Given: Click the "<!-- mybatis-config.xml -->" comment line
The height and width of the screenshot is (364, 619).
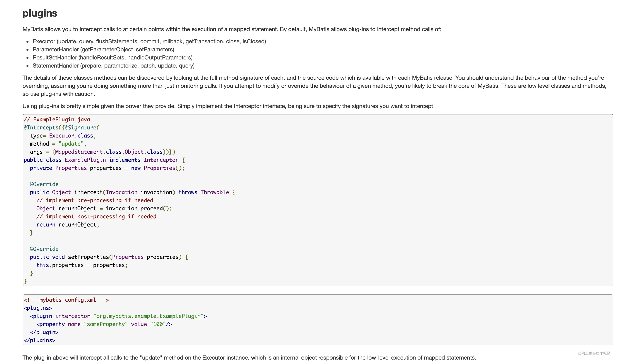Looking at the screenshot, I should tap(66, 300).
